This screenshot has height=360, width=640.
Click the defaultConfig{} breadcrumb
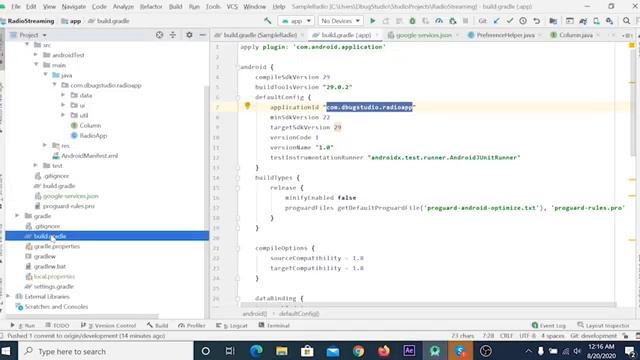tap(299, 313)
